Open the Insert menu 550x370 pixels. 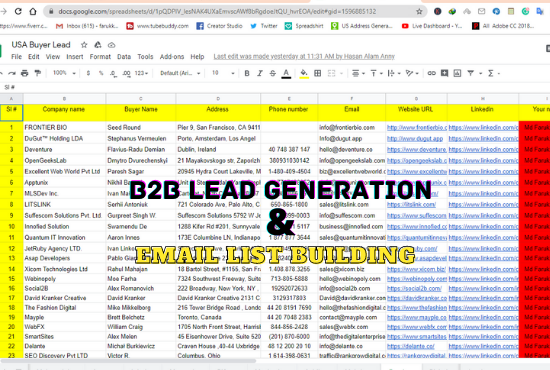click(75, 57)
